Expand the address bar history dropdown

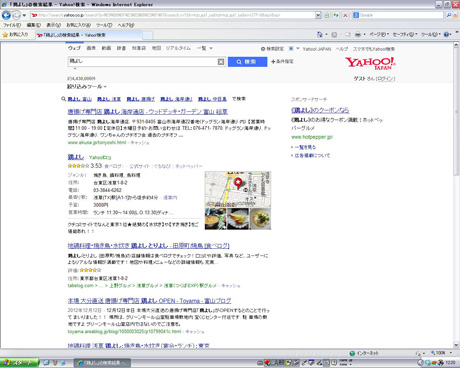318,15
